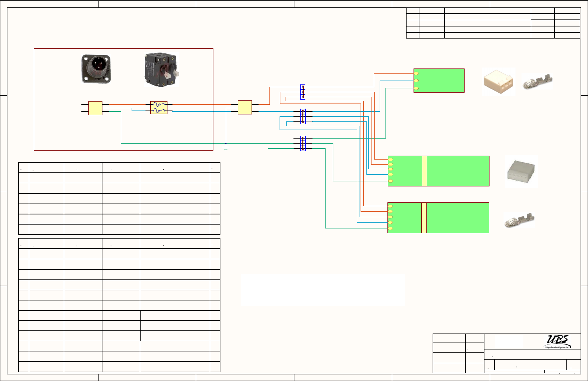Select the five-position connector housing photo
The image size is (588, 381).
pyautogui.click(x=521, y=172)
